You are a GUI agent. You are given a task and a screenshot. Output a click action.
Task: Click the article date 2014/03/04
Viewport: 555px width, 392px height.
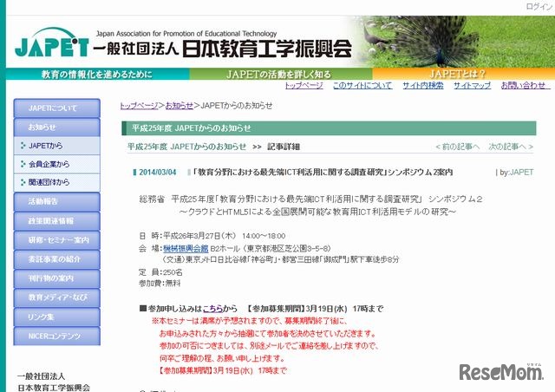158,173
